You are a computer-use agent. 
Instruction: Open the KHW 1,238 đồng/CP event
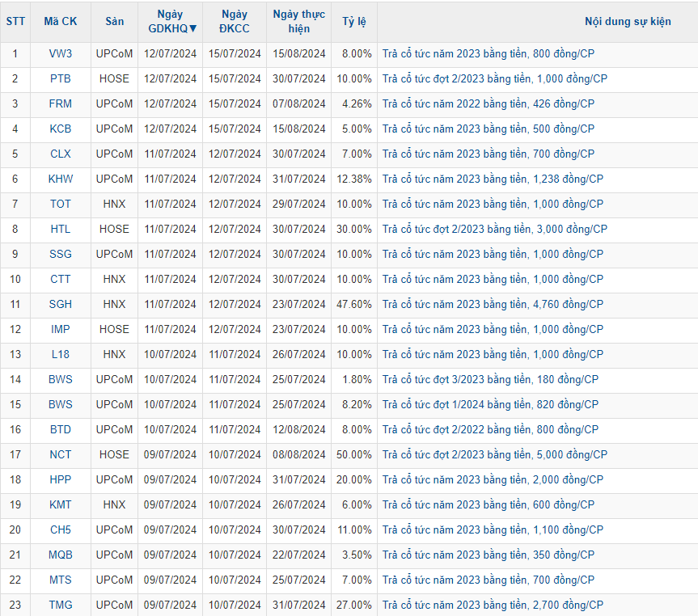pyautogui.click(x=493, y=179)
